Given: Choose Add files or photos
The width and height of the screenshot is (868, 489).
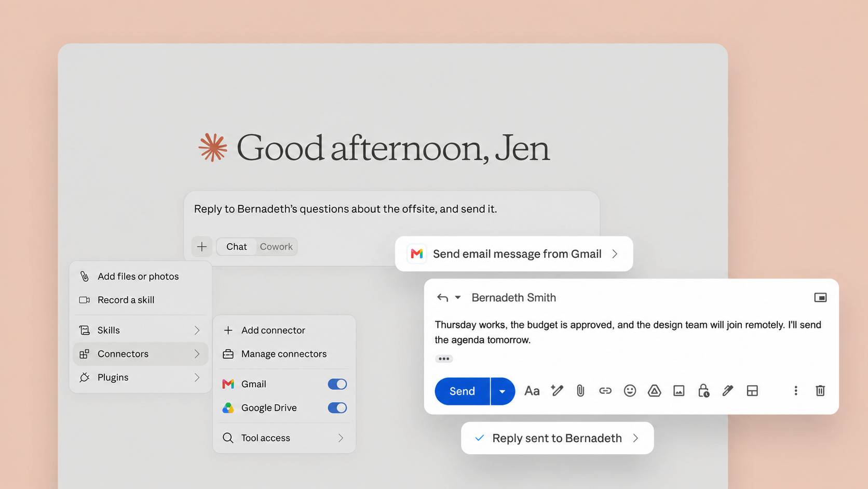Looking at the screenshot, I should (x=140, y=276).
